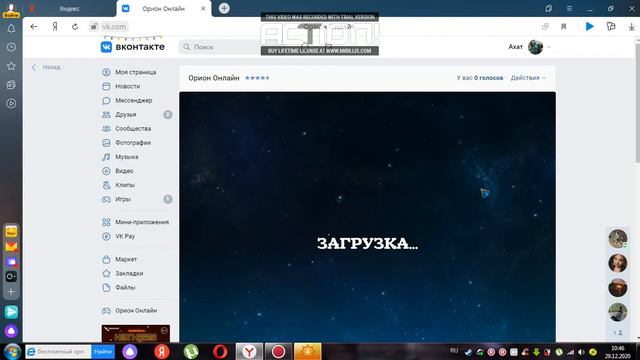This screenshot has width=640, height=360.
Task: Reload the page with refresh icon
Action: pyautogui.click(x=75, y=27)
